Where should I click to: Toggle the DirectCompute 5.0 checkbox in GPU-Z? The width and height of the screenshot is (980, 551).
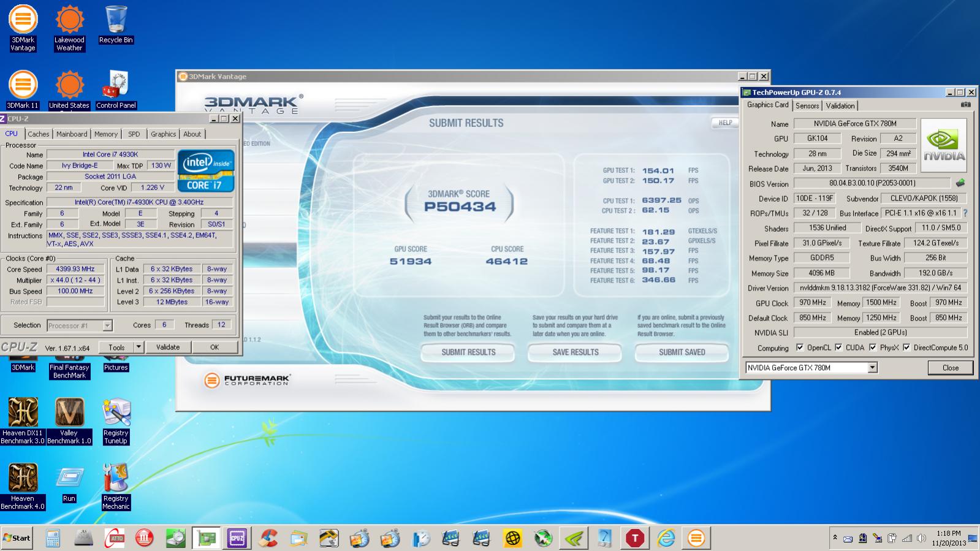(906, 348)
